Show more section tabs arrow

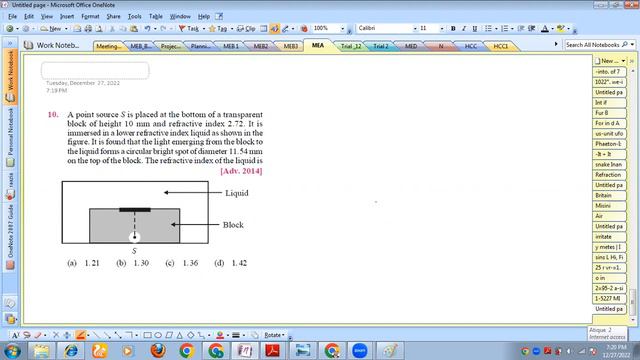click(556, 44)
